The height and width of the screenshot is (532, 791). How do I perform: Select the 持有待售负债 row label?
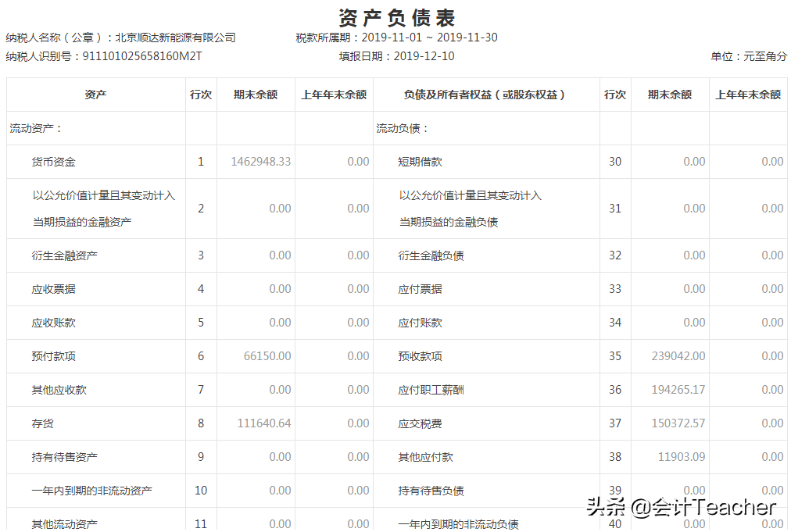(x=431, y=491)
